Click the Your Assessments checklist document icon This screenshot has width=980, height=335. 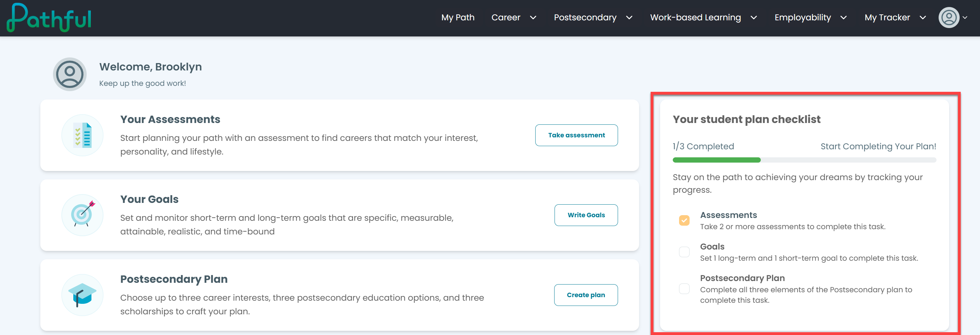[82, 135]
